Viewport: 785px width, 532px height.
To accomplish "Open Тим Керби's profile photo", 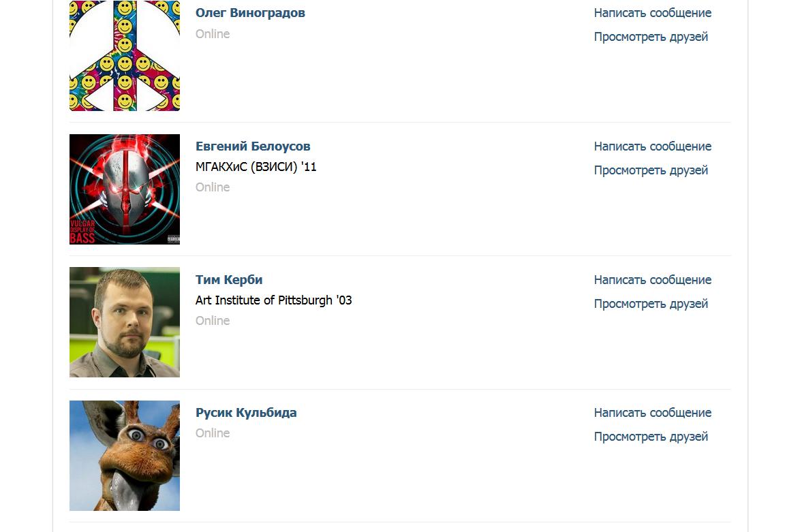I will pos(125,322).
